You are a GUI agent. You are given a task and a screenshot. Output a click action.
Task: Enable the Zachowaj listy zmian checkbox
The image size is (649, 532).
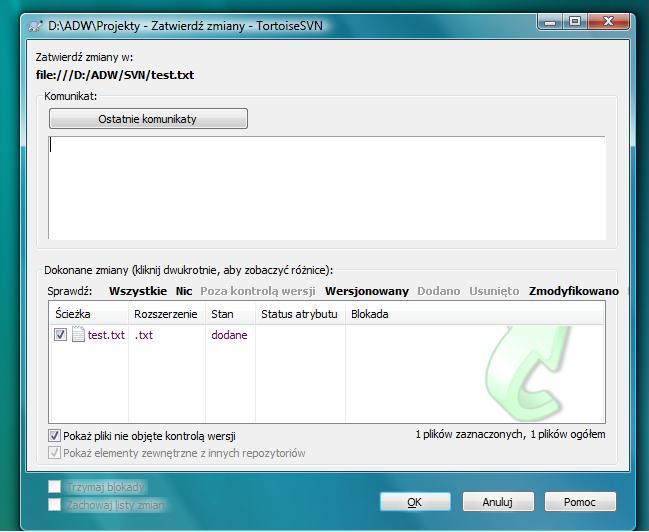[54, 505]
